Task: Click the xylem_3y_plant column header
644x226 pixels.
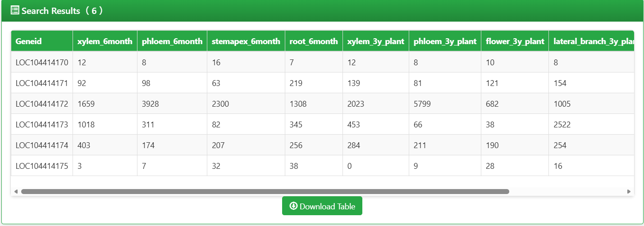Action: [376, 41]
